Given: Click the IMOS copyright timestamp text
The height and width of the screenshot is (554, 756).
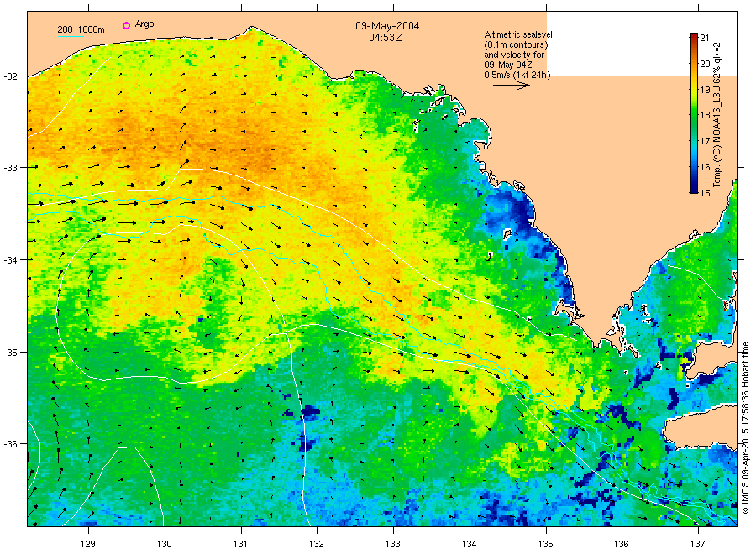Looking at the screenshot, I should click(x=745, y=428).
